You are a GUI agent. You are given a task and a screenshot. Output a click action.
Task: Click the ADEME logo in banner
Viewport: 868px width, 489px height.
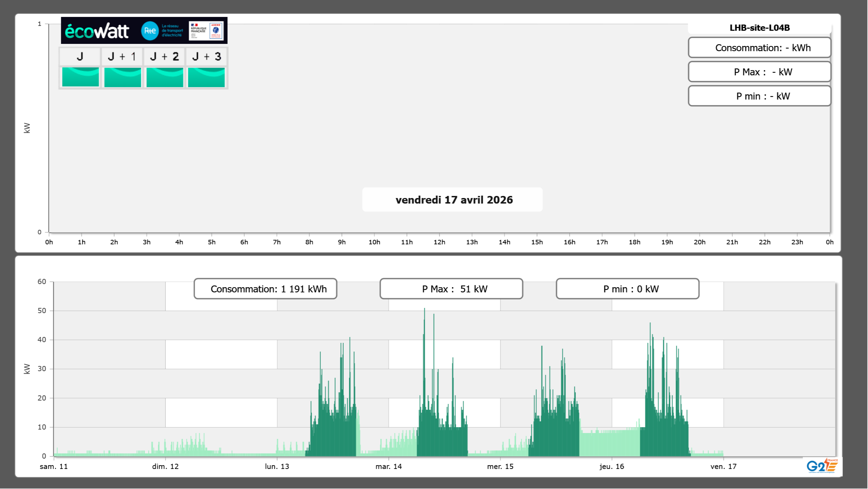click(216, 31)
